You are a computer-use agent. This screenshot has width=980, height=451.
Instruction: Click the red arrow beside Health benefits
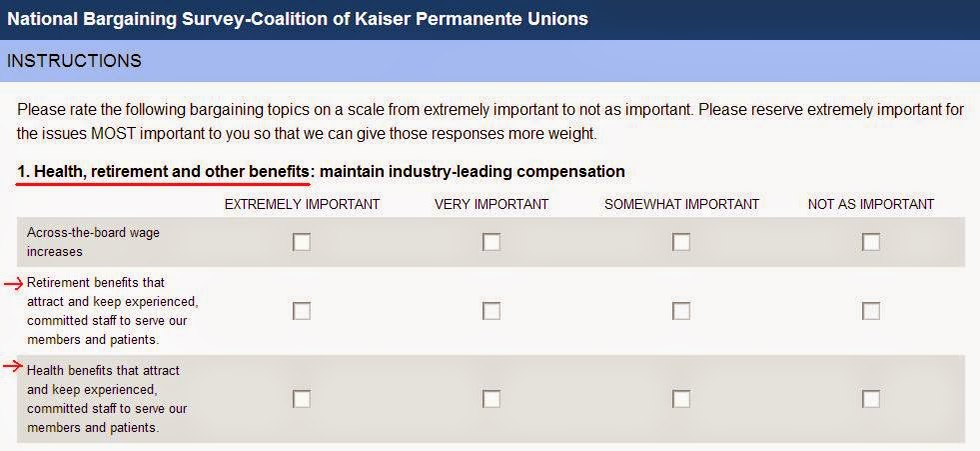coord(13,367)
